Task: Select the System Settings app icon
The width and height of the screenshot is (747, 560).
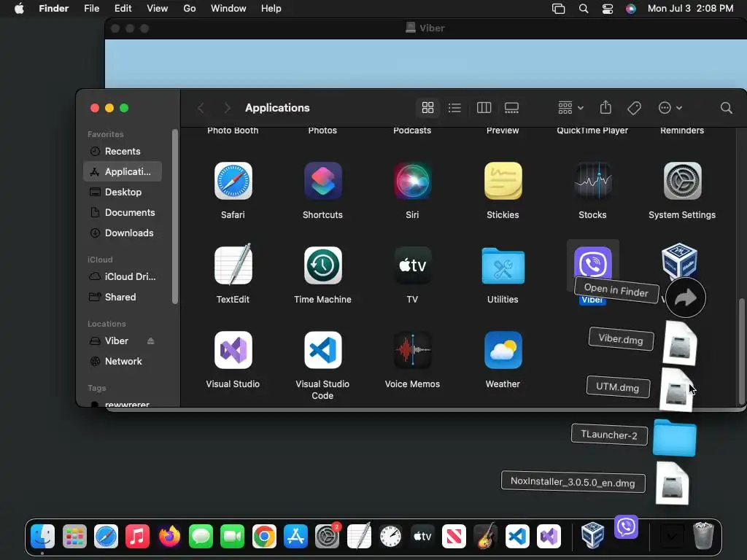Action: click(x=682, y=181)
